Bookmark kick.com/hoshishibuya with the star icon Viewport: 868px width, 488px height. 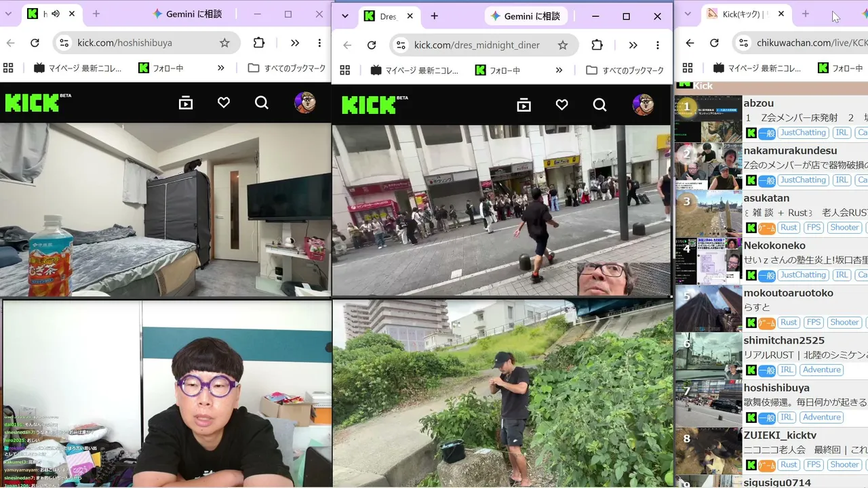point(224,43)
